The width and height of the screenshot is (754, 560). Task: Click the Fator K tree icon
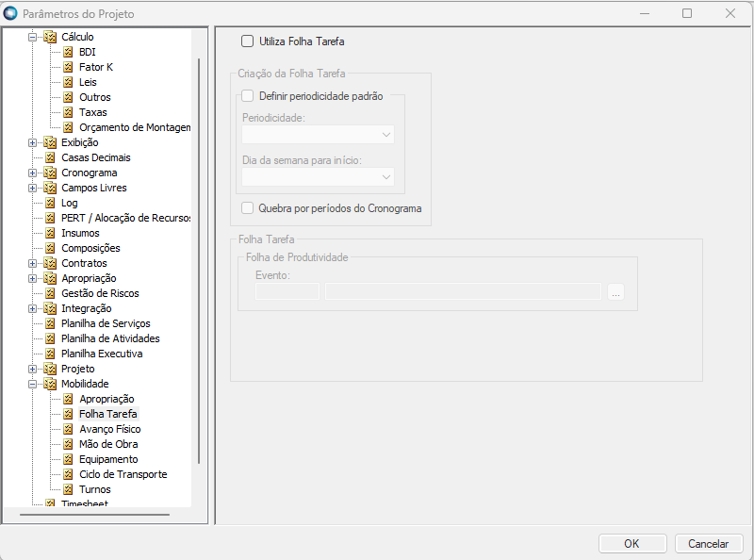tap(68, 67)
